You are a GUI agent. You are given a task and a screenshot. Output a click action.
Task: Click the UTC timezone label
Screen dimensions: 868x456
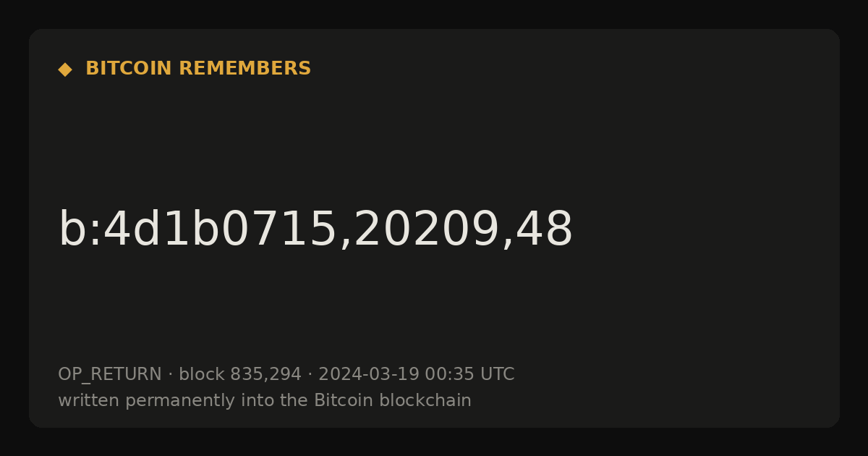[498, 374]
